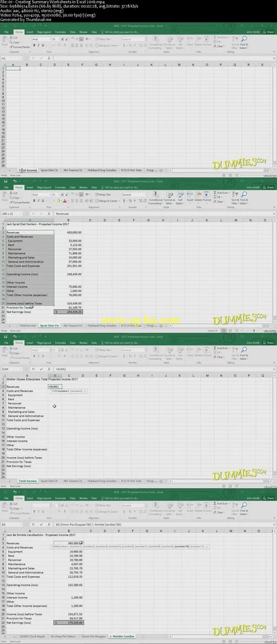Click the cell containing 232,380.65
Image resolution: width=277 pixels, height=644 pixels.
click(x=68, y=585)
